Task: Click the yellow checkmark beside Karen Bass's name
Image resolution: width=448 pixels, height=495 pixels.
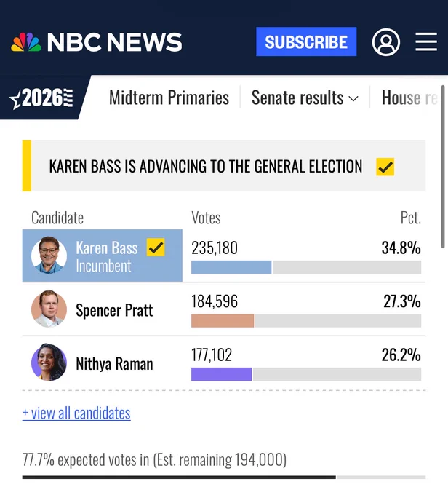Action: [x=156, y=247]
